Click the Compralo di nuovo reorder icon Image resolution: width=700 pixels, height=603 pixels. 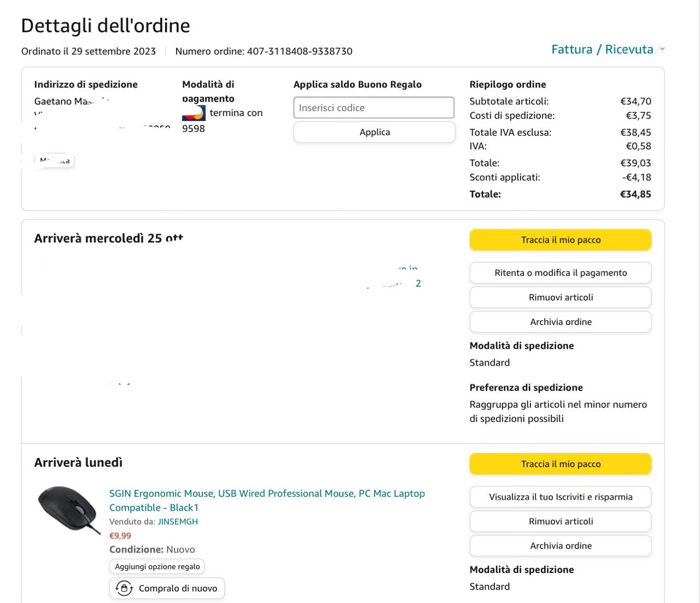point(124,588)
